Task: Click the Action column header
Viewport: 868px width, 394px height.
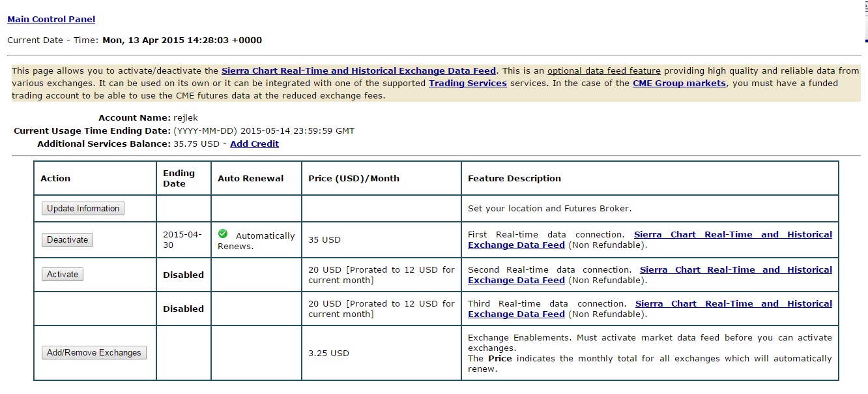Action: (x=55, y=178)
